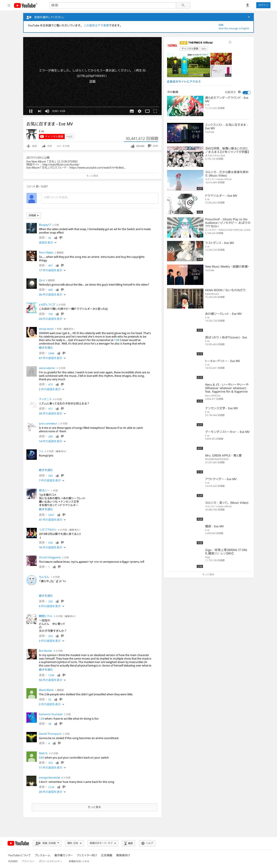Open the hamburger guide menu

9,5
